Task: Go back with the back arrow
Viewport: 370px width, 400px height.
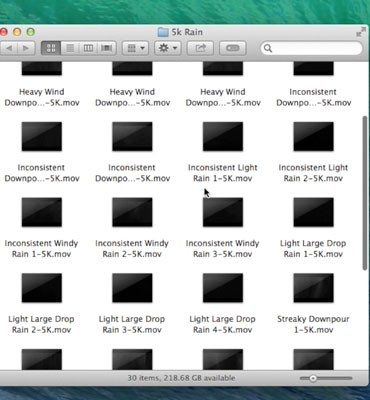Action: click(x=9, y=48)
